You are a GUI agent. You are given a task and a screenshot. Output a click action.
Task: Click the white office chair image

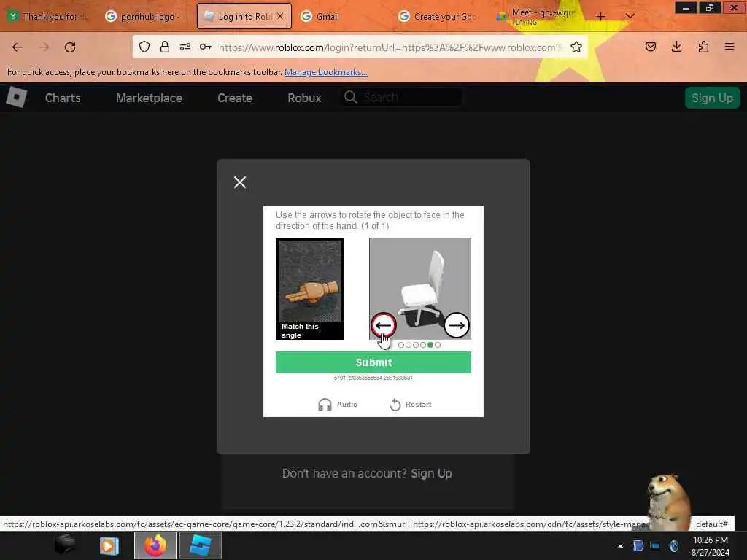(x=420, y=289)
